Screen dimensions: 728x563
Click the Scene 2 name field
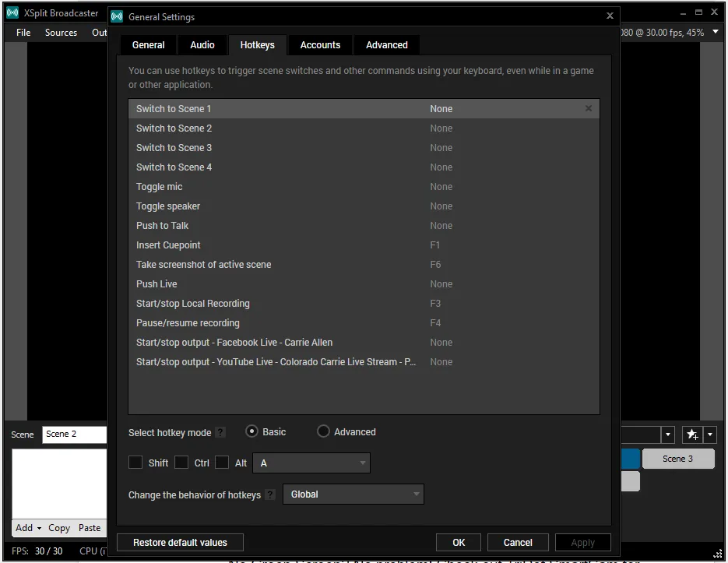(x=74, y=435)
